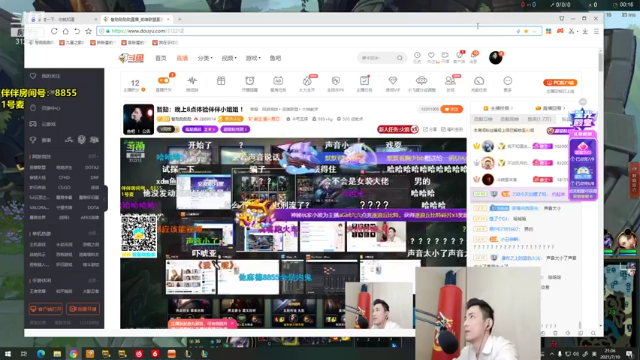640x360 pixels.
Task: Open the watch history clock icon
Action: [x=417, y=56]
